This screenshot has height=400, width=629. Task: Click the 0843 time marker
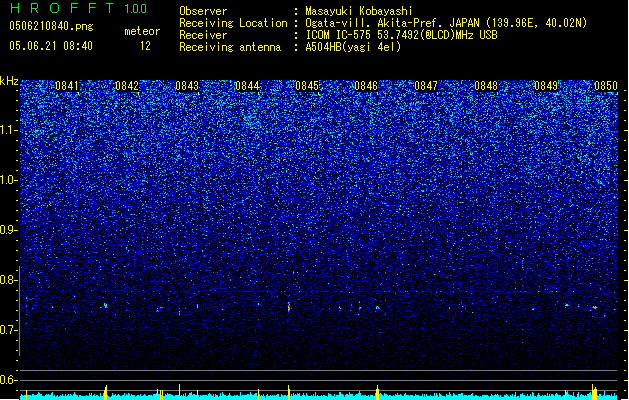[187, 86]
